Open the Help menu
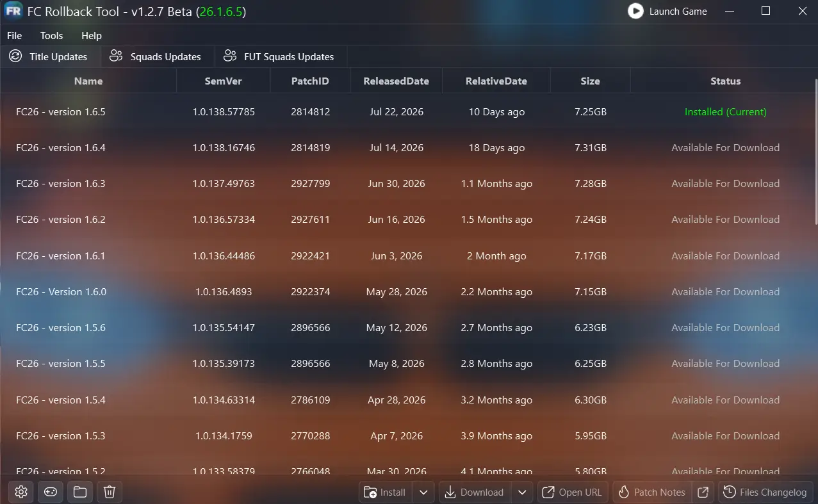 pos(92,36)
